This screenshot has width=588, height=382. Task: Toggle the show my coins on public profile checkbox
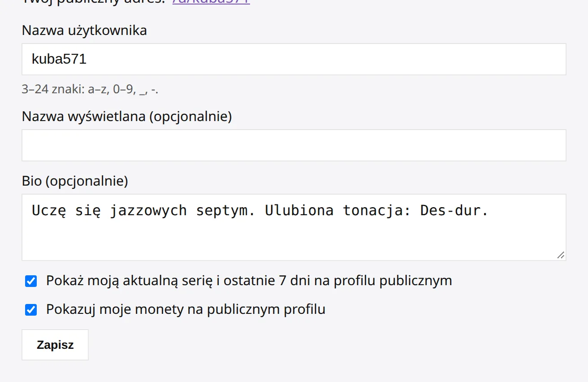[31, 310]
